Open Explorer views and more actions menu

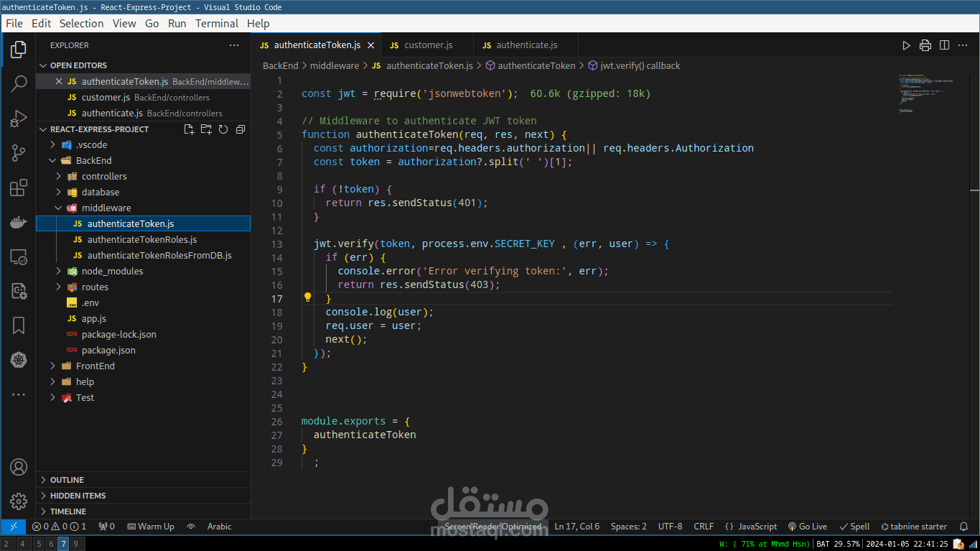(x=234, y=45)
